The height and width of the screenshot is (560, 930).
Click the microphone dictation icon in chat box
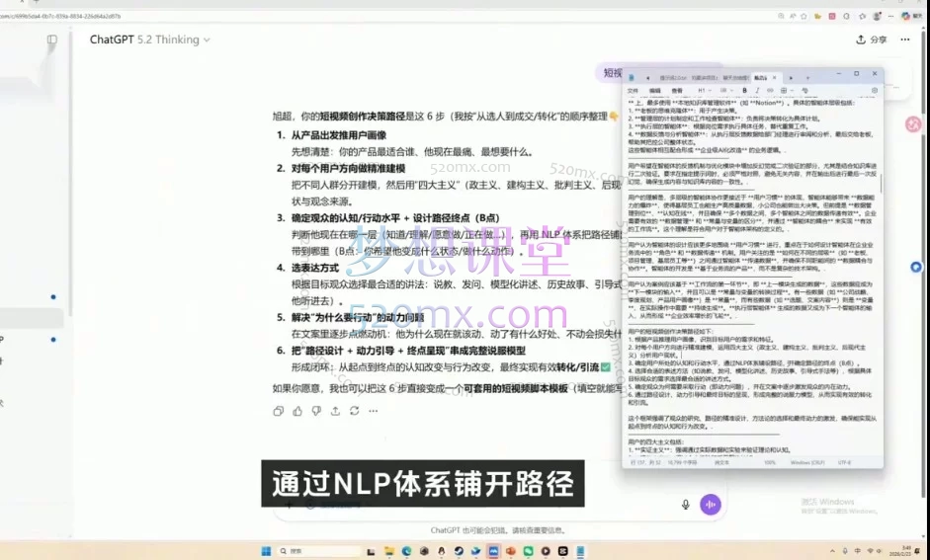(686, 505)
